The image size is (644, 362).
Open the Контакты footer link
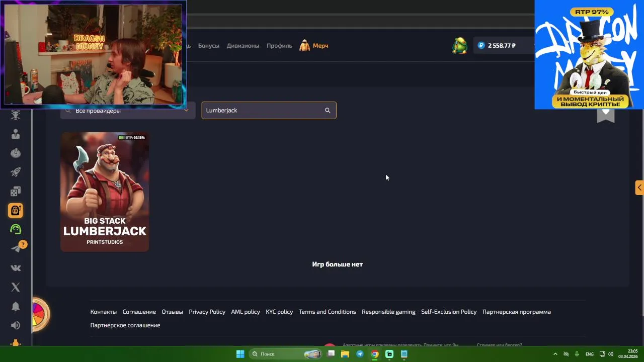click(x=103, y=312)
